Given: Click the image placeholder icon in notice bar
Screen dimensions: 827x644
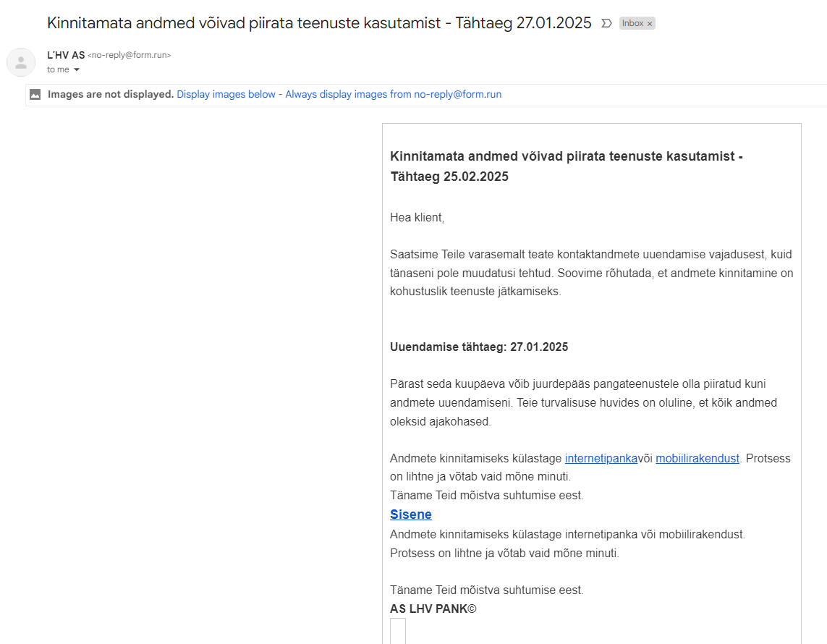Looking at the screenshot, I should click(x=35, y=94).
